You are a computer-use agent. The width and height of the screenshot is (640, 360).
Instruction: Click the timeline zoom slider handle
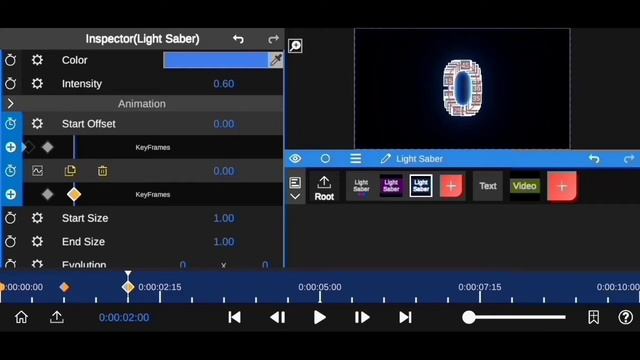click(469, 317)
